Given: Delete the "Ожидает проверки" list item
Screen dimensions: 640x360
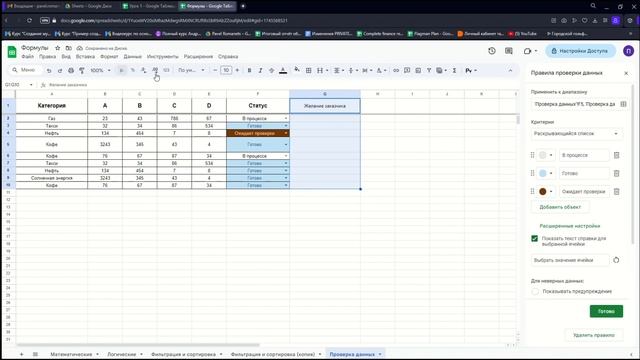Looking at the screenshot, I should 617,191.
